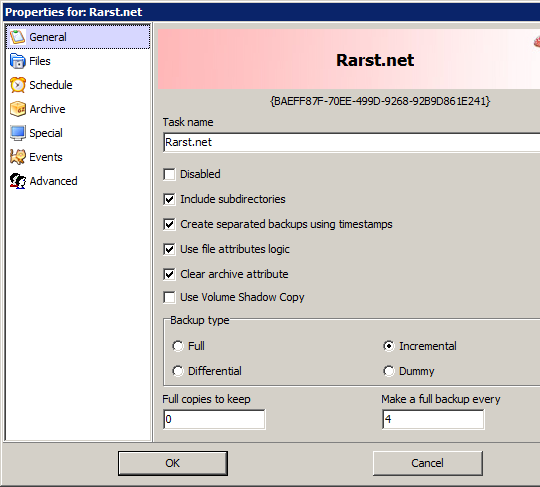Select the Incremental backup type
Screen dimensions: 540x487
[x=389, y=346]
